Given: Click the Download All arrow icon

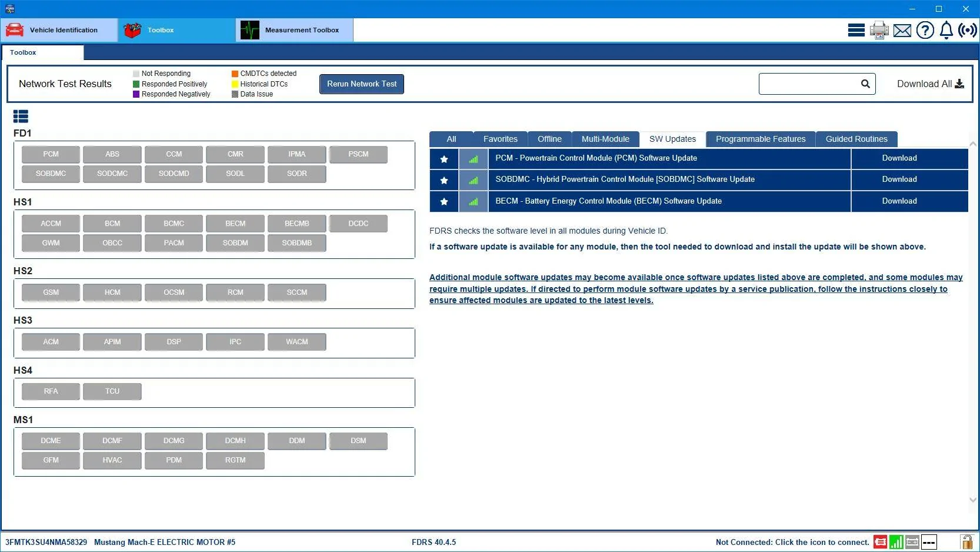Looking at the screenshot, I should 959,84.
